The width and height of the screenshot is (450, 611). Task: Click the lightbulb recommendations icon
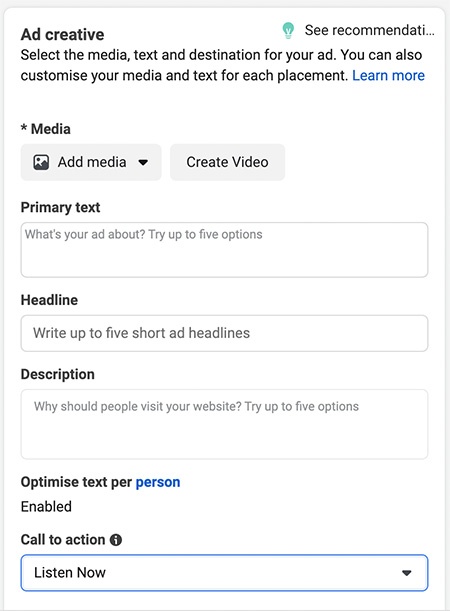coord(288,30)
